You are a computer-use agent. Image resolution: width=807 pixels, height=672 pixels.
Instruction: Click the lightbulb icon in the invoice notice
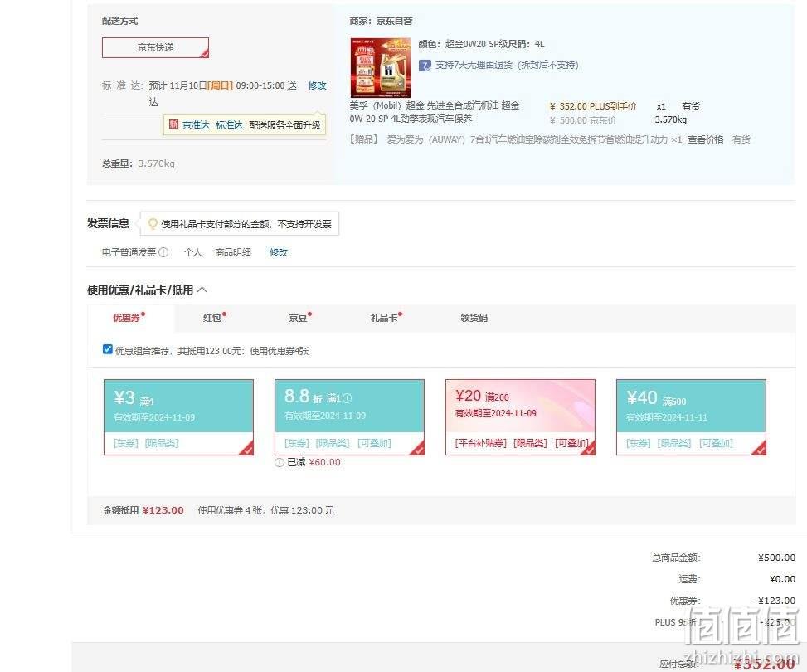click(x=153, y=223)
